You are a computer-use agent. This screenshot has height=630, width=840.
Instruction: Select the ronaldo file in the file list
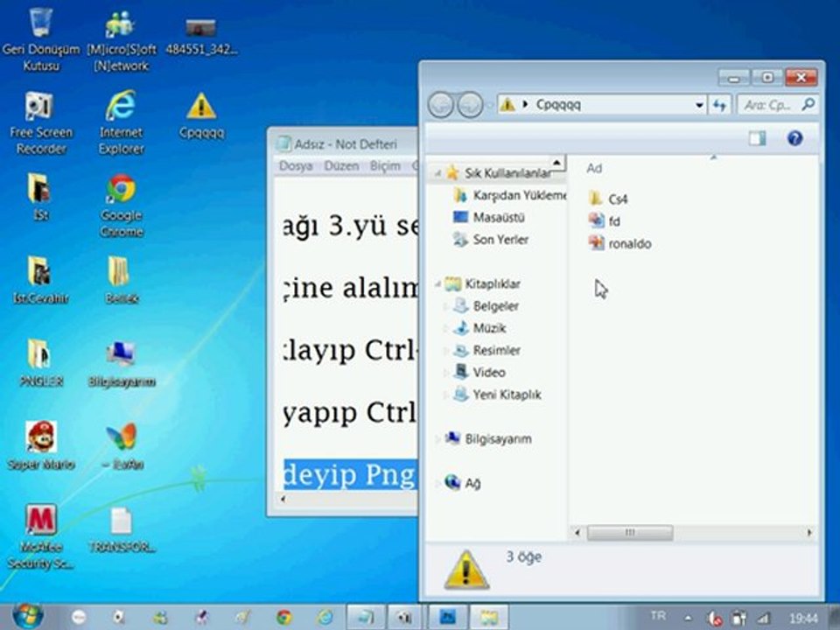click(619, 244)
